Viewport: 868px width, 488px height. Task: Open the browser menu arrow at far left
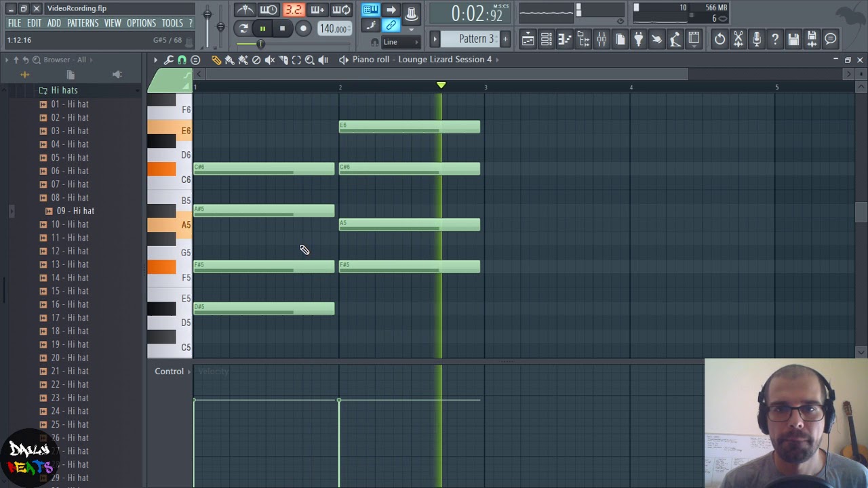pos(7,60)
